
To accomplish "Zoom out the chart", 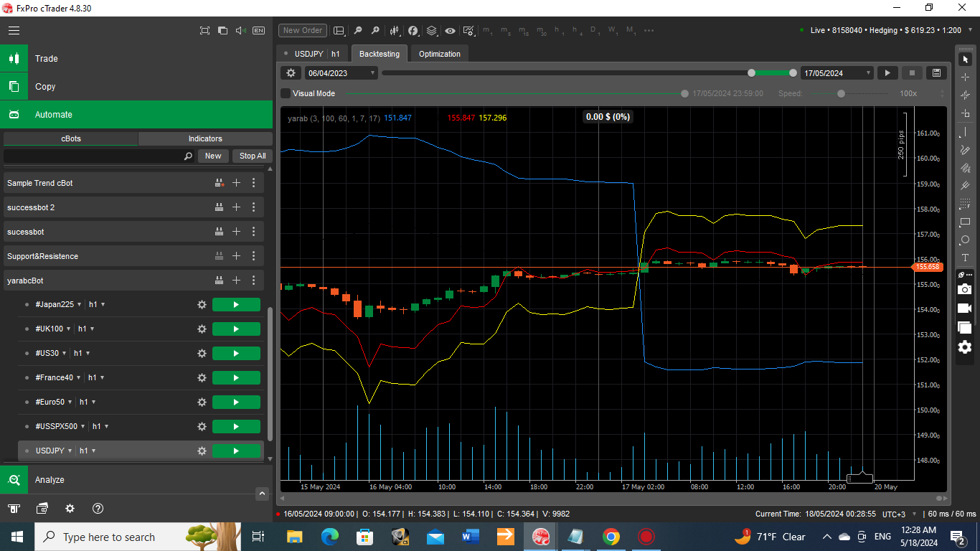I will pyautogui.click(x=357, y=31).
